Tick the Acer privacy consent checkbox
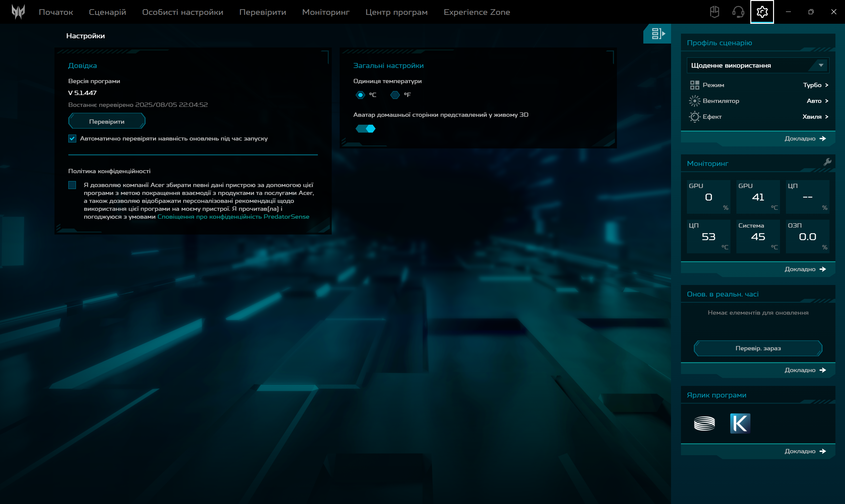The image size is (845, 504). (72, 185)
